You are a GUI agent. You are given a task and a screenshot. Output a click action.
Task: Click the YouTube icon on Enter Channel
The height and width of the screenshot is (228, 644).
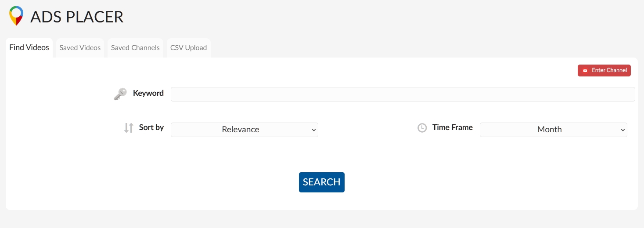pos(585,71)
